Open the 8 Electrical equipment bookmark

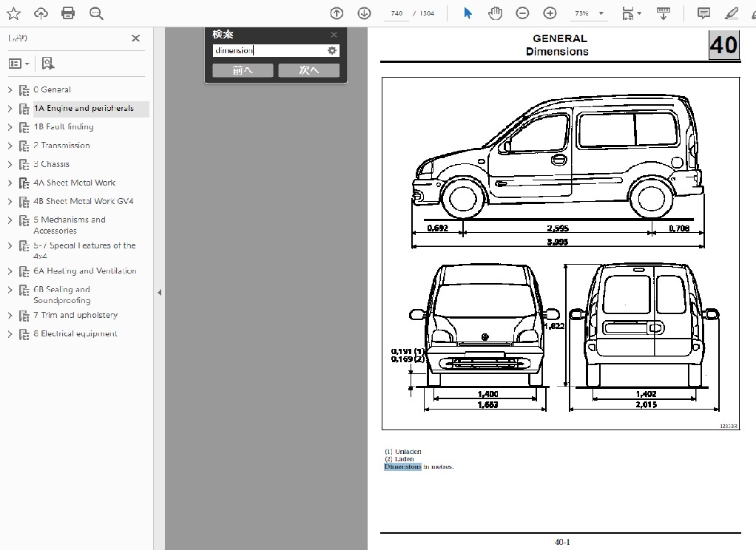pyautogui.click(x=75, y=333)
